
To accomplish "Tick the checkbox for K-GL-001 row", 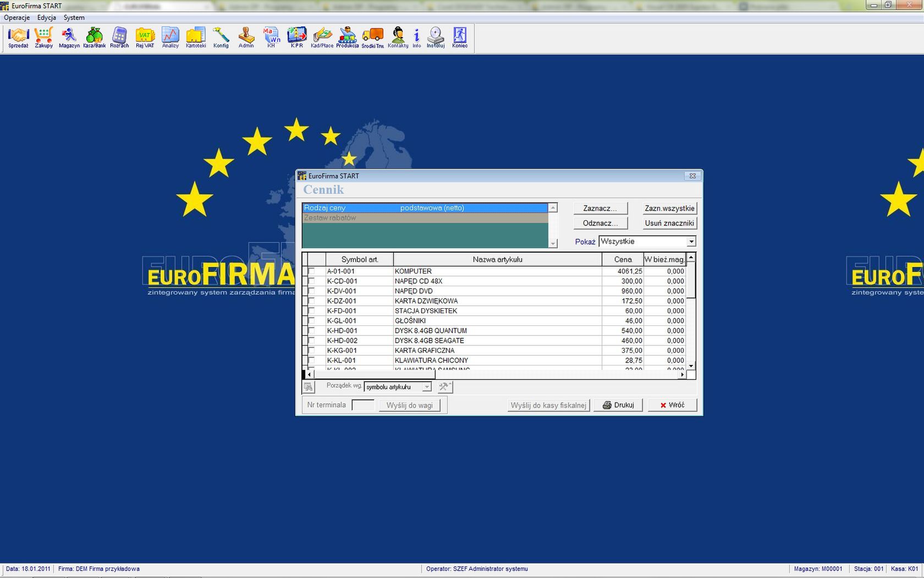I will [311, 320].
